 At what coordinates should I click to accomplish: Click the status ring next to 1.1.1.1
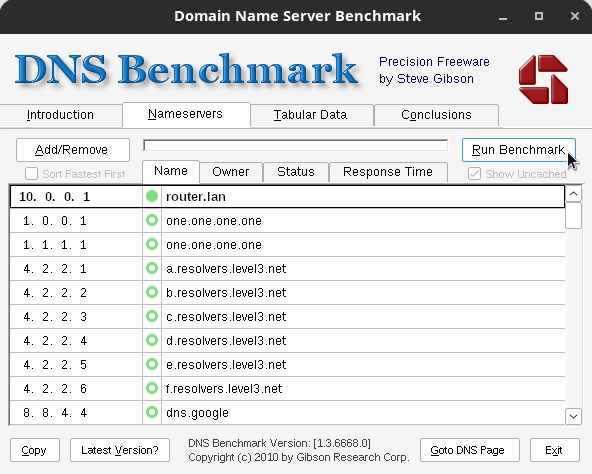tap(152, 244)
